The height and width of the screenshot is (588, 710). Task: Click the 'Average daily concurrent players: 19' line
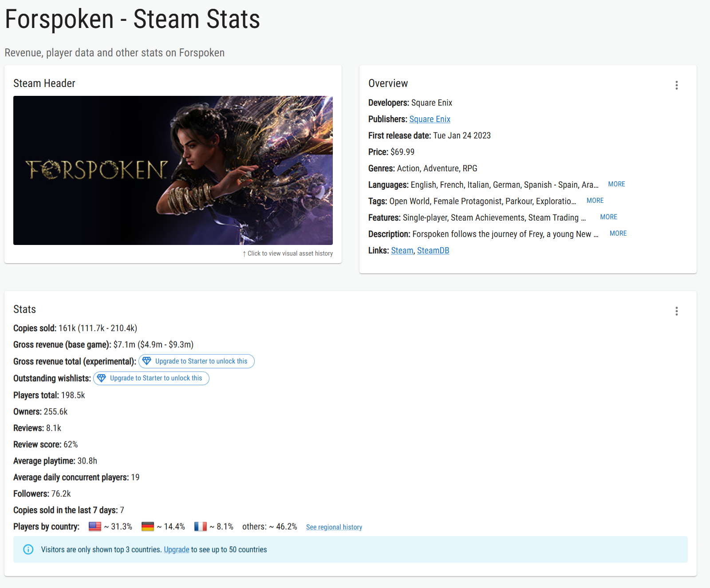tap(76, 477)
